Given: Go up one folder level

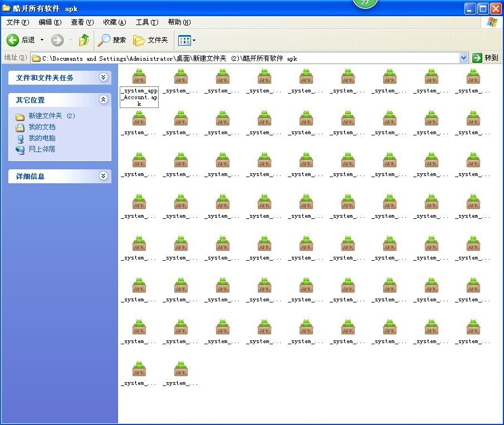Looking at the screenshot, I should pyautogui.click(x=84, y=40).
